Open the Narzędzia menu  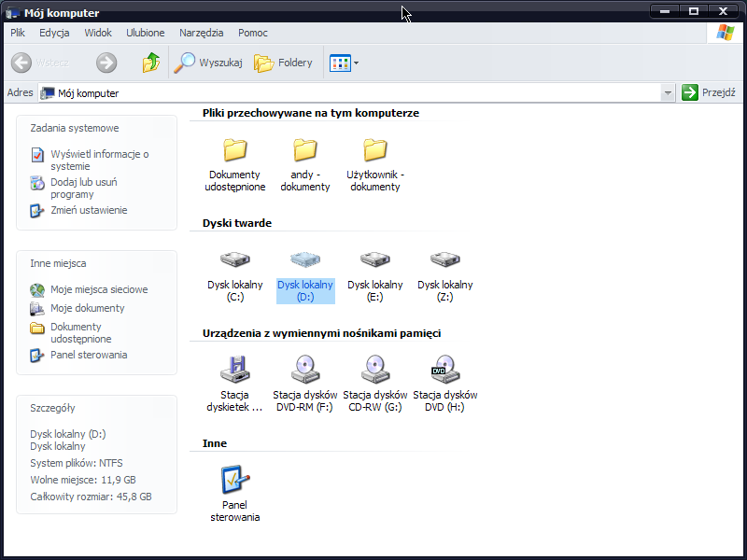tap(202, 33)
